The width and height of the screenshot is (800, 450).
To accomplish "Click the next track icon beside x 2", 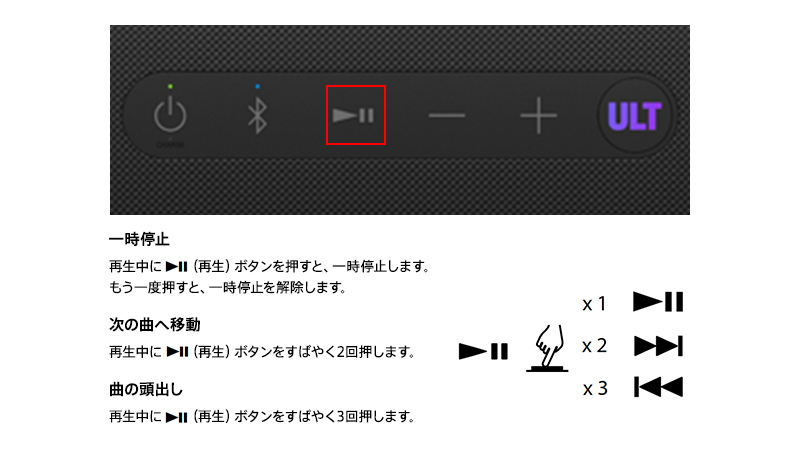I will [x=658, y=346].
